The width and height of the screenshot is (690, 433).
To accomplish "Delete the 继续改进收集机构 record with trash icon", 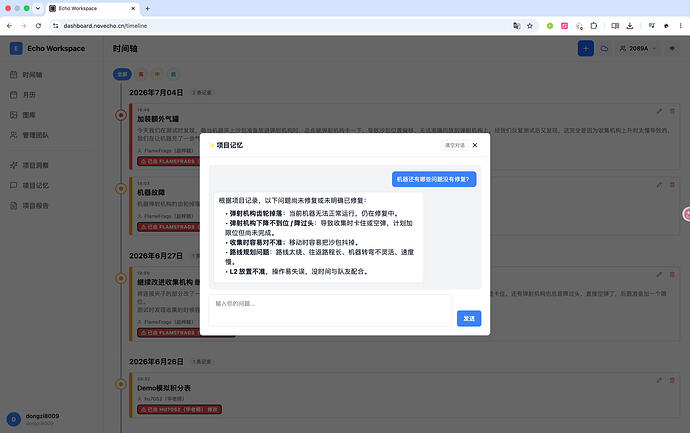I will point(672,275).
